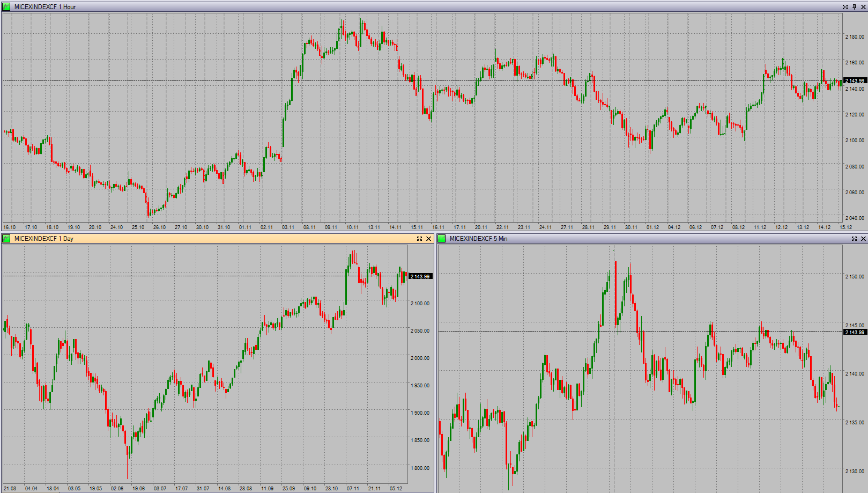The image size is (868, 493).
Task: Maximize the MICEXINDEXCF 1 Hour chart panel
Action: tap(845, 7)
